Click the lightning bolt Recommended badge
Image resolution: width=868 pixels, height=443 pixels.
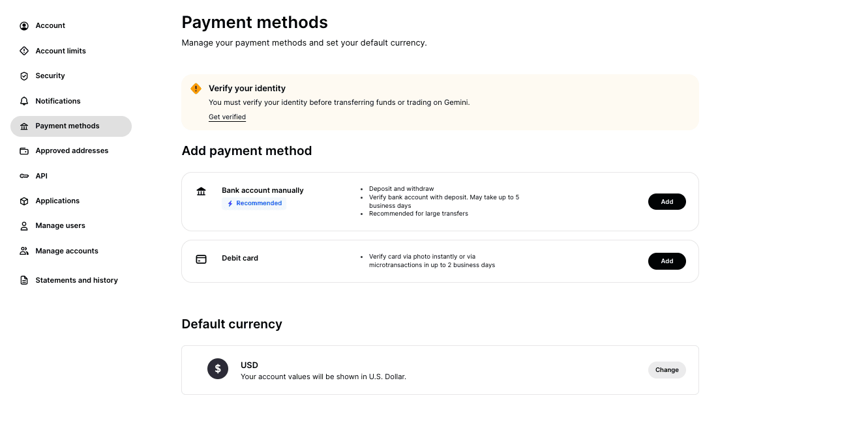click(254, 203)
